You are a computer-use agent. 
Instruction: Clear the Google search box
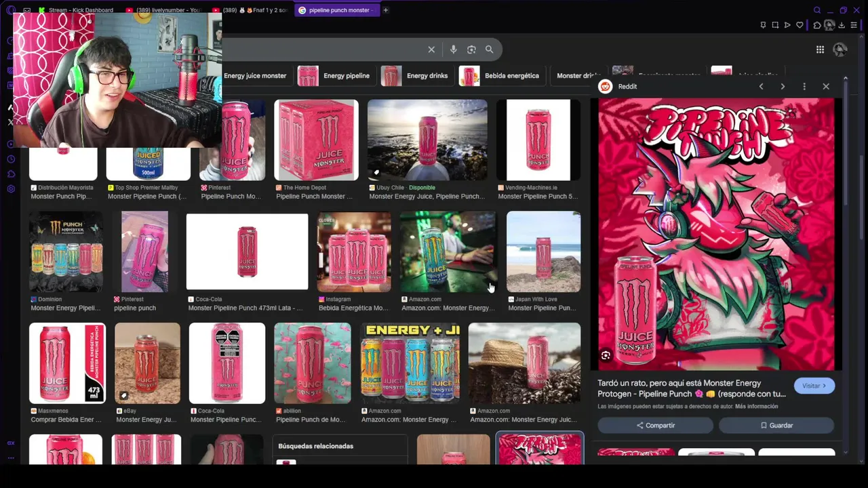(431, 49)
